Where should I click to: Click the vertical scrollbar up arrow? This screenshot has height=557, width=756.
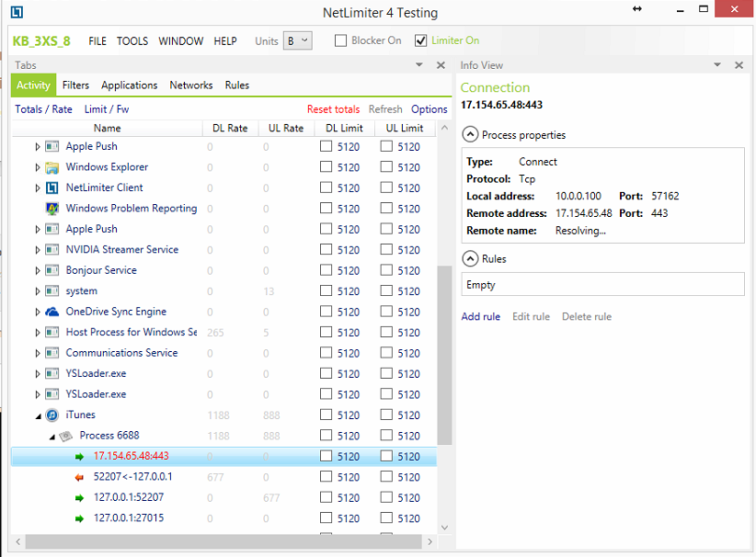[444, 128]
